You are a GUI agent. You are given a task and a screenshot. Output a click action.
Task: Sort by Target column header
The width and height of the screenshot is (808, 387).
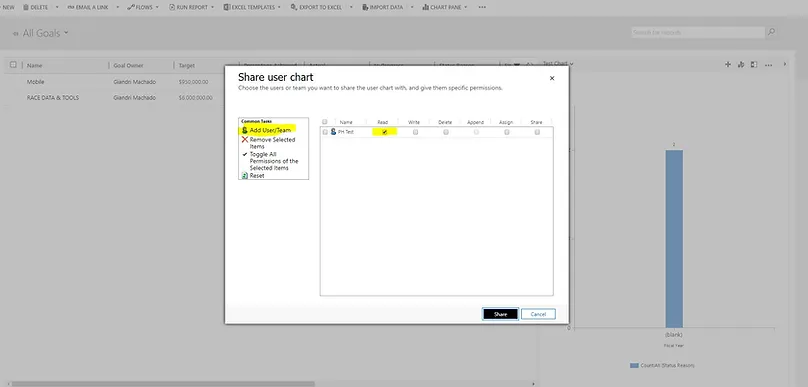pyautogui.click(x=187, y=65)
